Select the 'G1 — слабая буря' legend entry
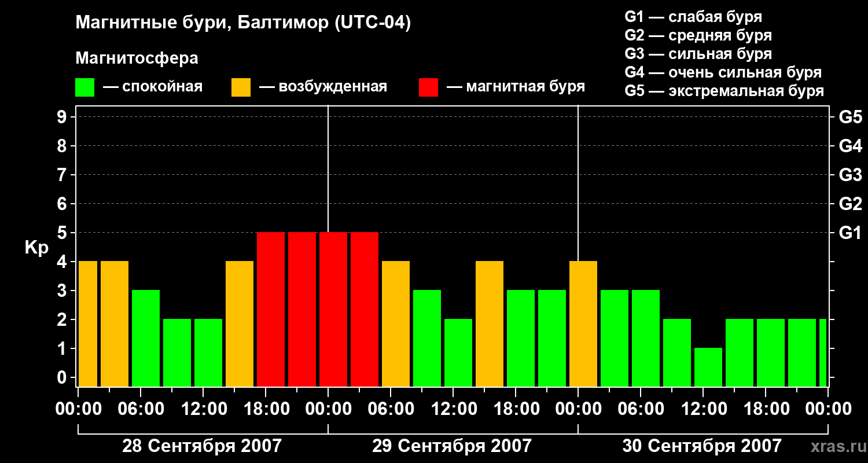 pos(693,17)
